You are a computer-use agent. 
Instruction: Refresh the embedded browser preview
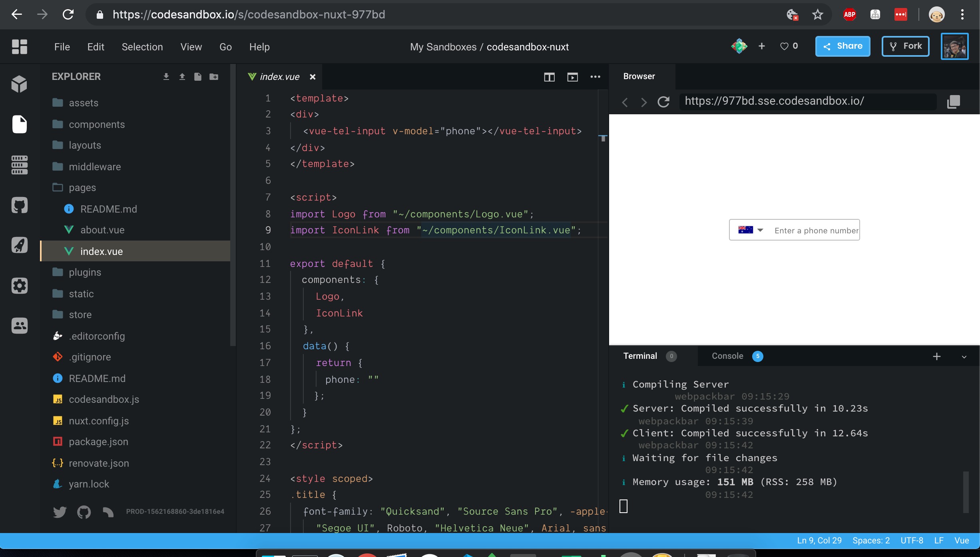pyautogui.click(x=663, y=102)
